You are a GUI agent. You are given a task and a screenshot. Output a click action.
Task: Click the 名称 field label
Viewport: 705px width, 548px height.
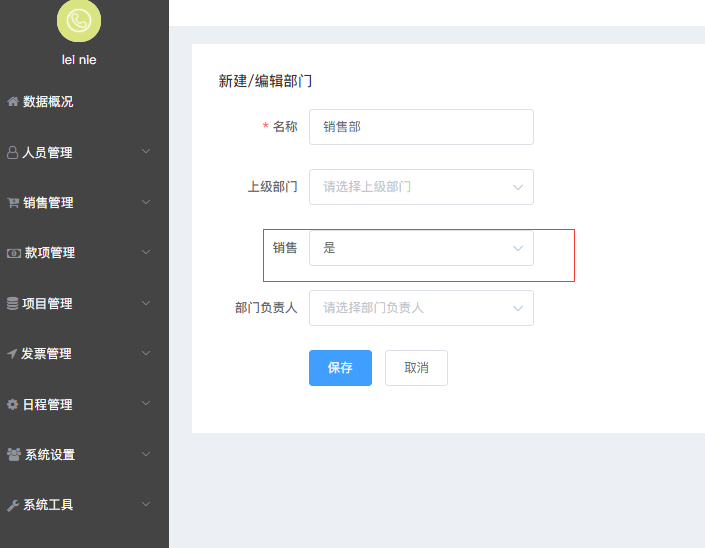tap(285, 127)
